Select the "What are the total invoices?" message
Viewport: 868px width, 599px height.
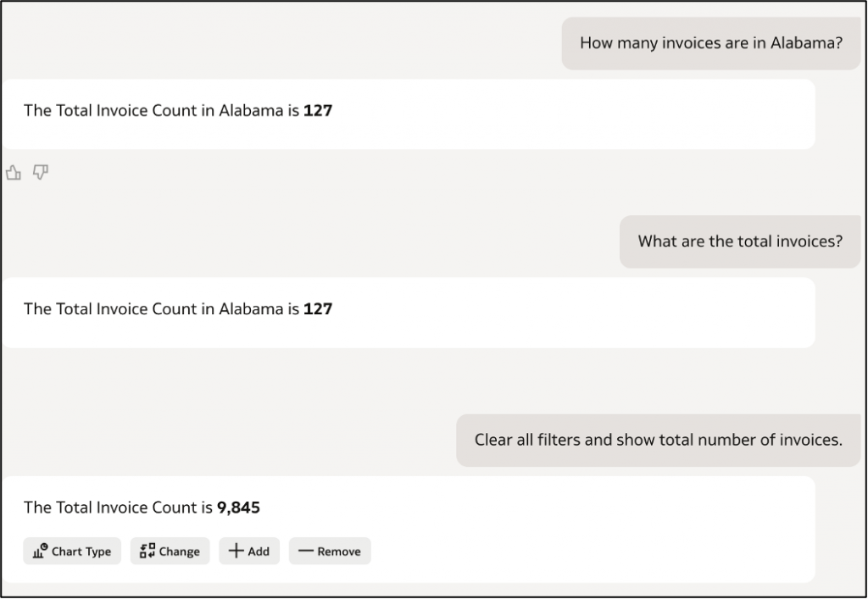[x=739, y=241]
